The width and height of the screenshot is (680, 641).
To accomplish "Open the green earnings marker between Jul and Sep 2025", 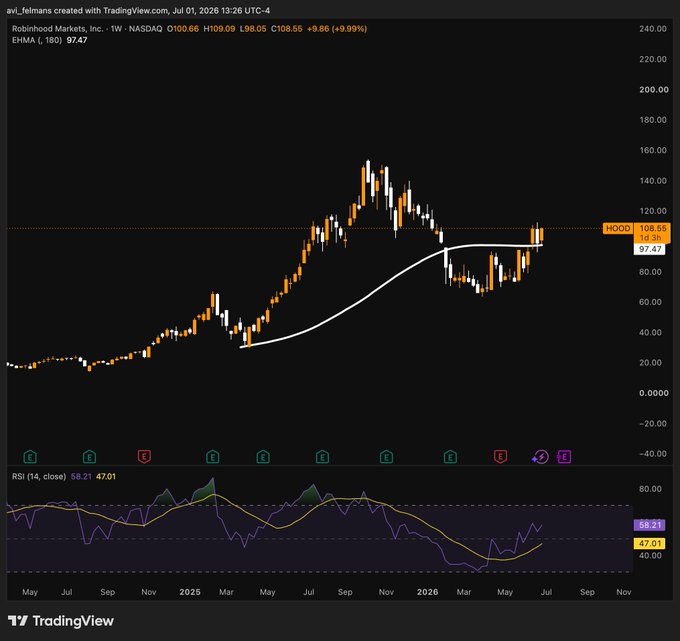I will coord(322,457).
